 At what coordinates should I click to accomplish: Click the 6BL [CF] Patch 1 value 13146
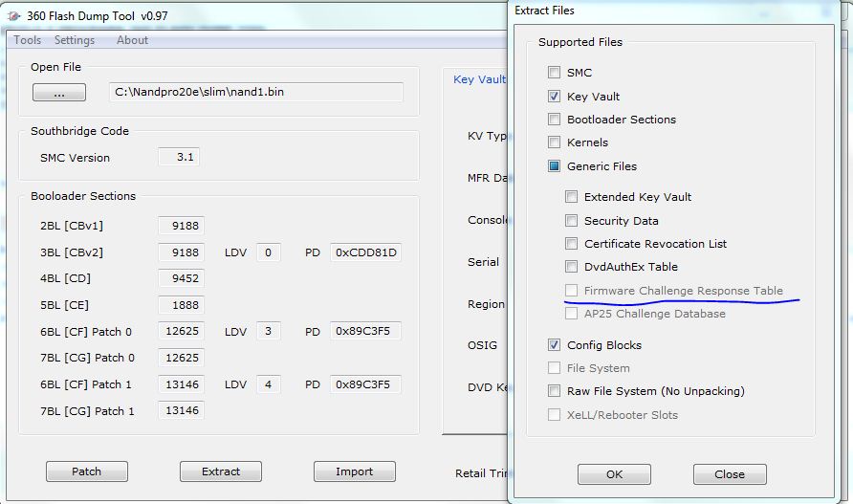[x=181, y=384]
